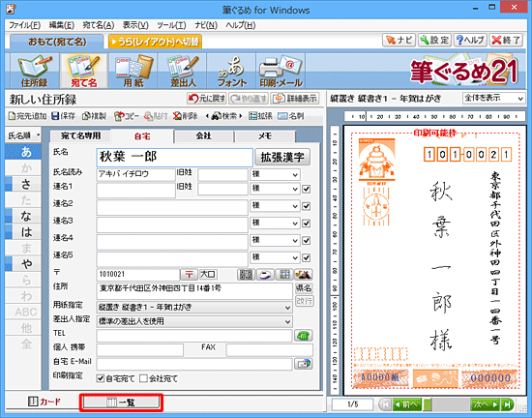
Task: Toggle the checkbox in the 連名1 row
Action: click(x=307, y=189)
